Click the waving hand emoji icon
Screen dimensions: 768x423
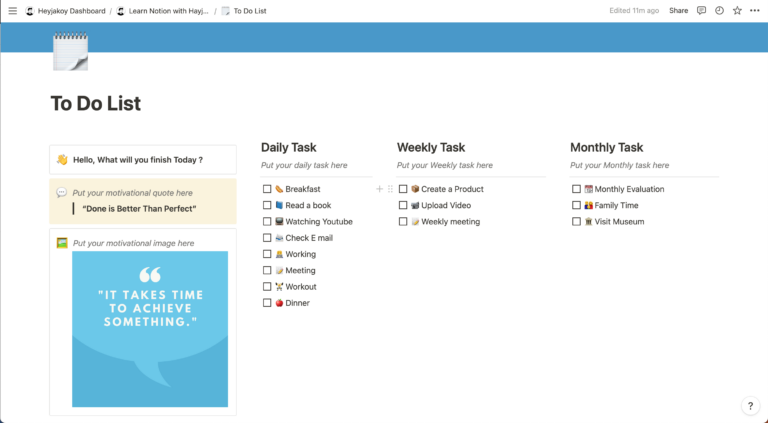(62, 160)
